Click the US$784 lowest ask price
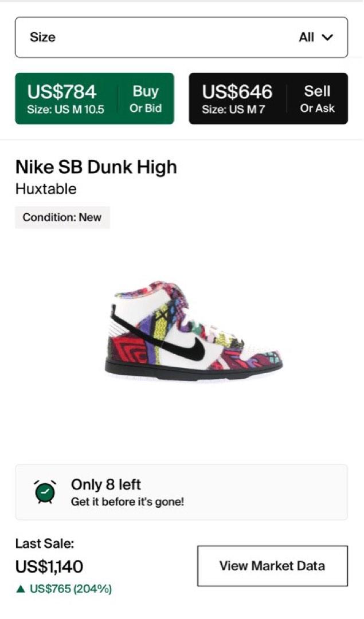The width and height of the screenshot is (364, 619). 62,92
